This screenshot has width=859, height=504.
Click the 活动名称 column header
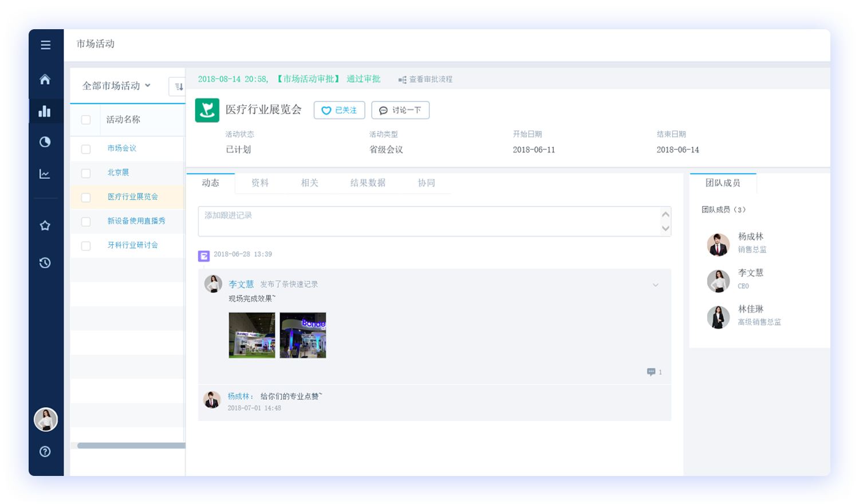tap(123, 119)
